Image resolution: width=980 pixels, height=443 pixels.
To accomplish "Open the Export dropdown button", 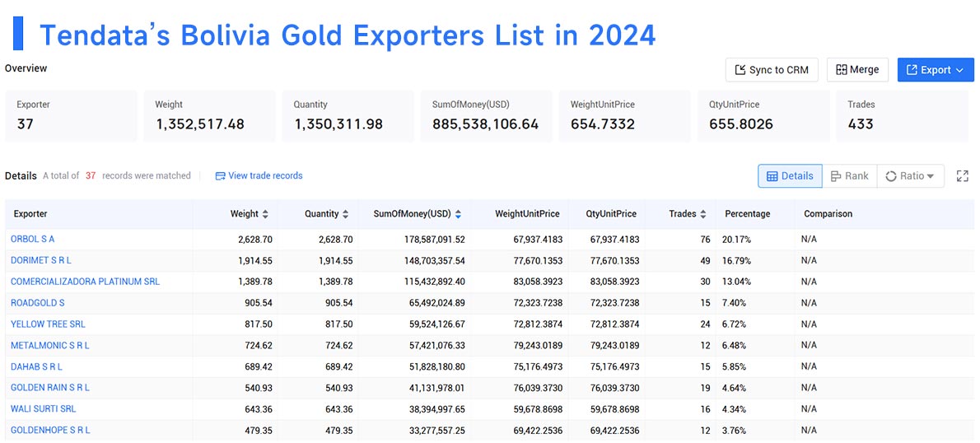I will coord(936,70).
